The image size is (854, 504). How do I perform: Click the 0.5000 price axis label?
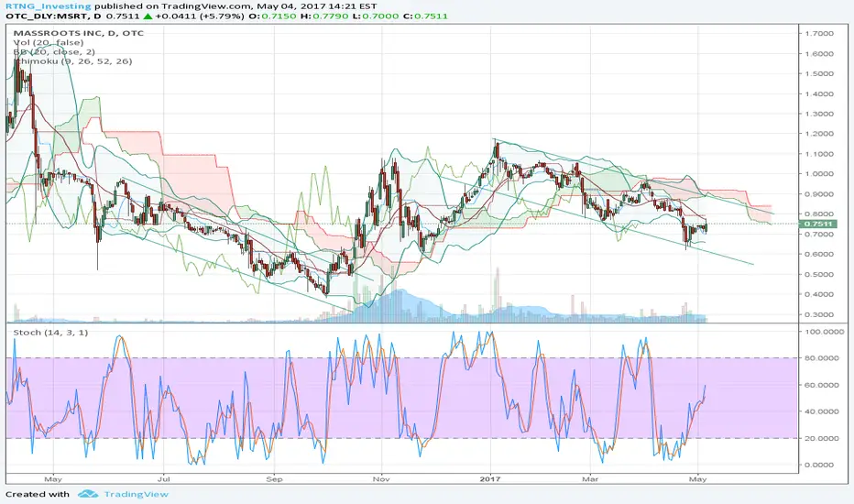click(818, 274)
